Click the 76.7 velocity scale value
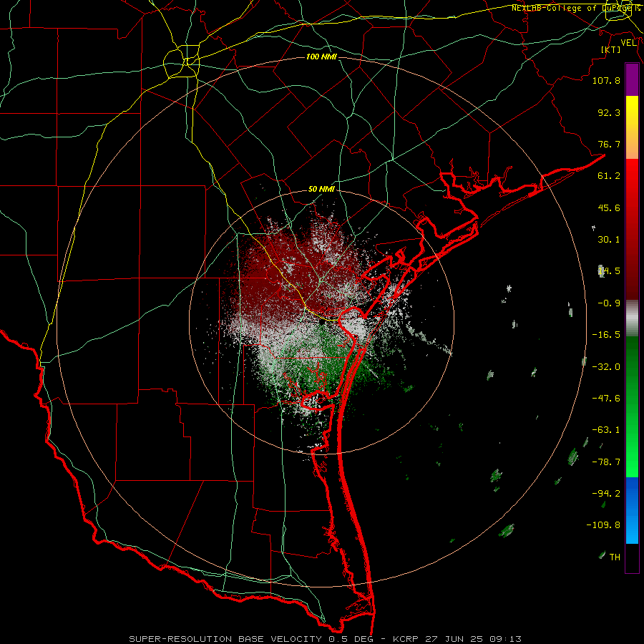 click(x=609, y=144)
